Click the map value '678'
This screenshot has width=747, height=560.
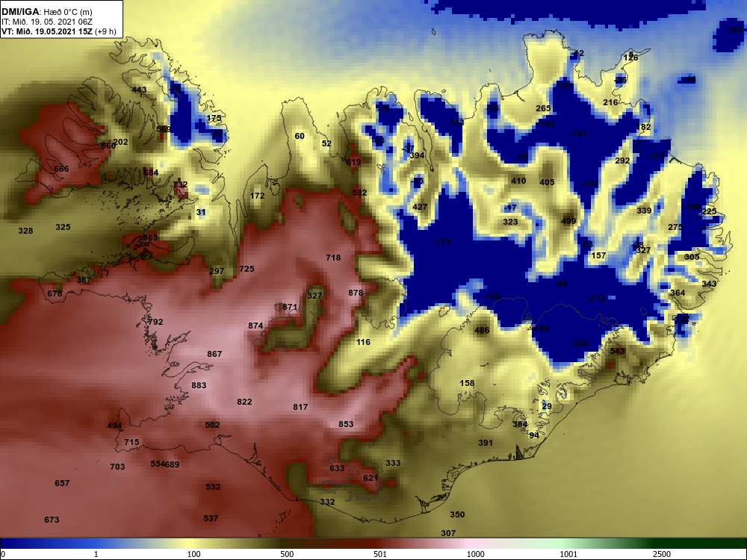pos(55,293)
